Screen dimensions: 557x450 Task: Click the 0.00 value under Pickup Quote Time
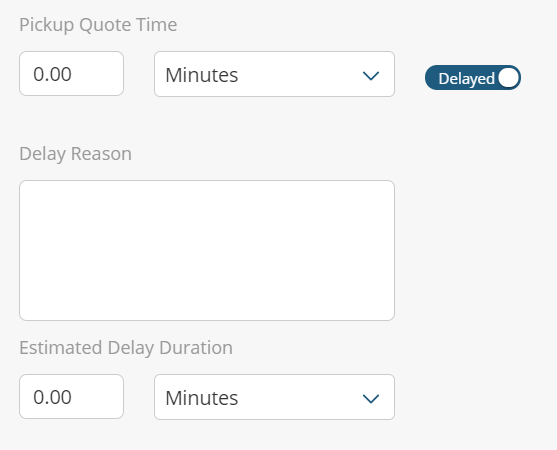pyautogui.click(x=52, y=74)
